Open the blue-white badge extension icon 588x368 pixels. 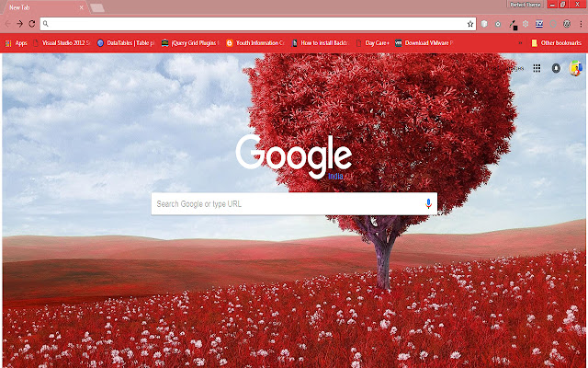(539, 24)
